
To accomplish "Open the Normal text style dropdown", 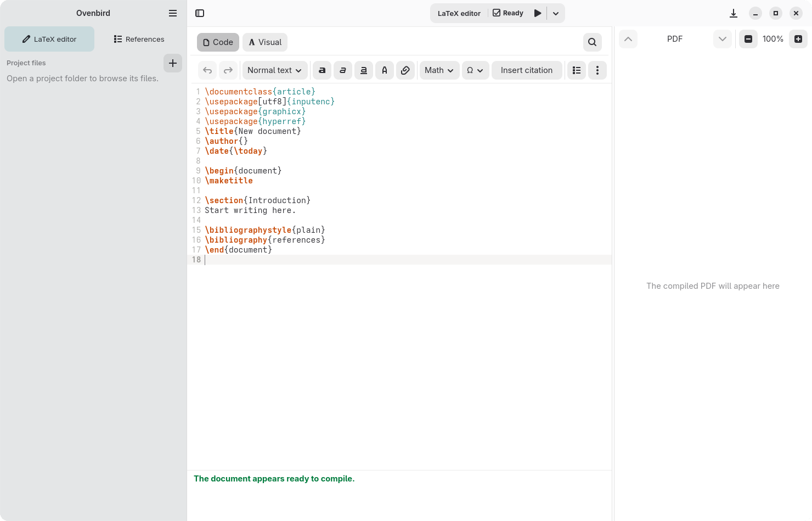I will click(x=275, y=70).
